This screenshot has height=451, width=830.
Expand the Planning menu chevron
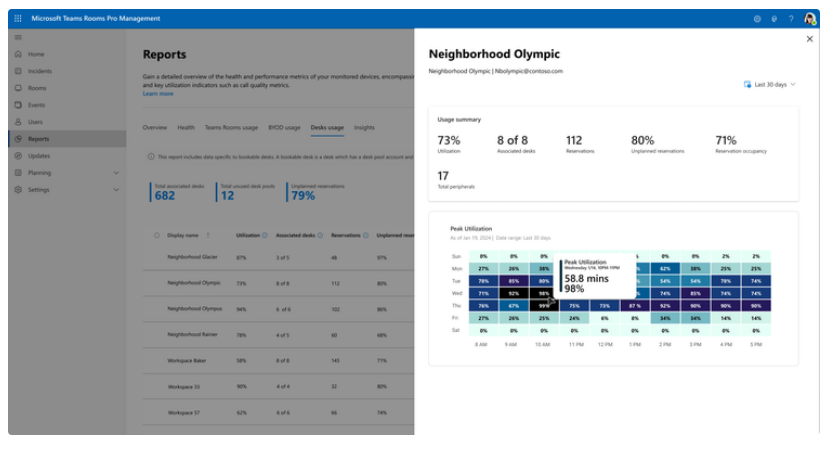click(116, 173)
